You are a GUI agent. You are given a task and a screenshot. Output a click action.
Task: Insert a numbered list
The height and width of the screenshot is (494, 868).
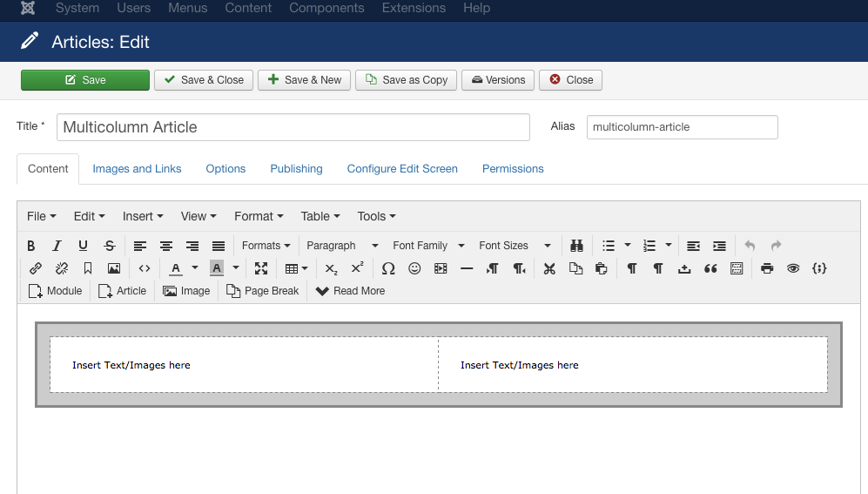(x=649, y=246)
